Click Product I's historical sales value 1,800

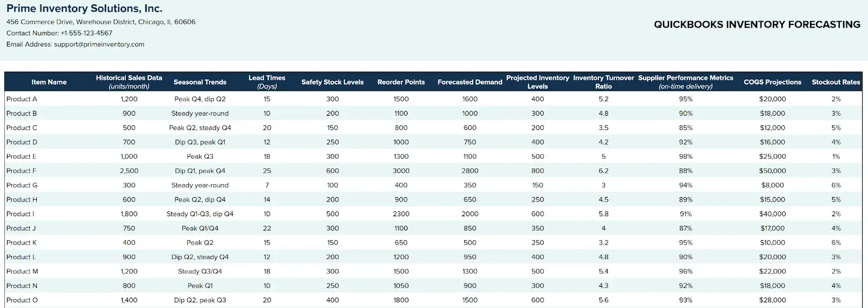(x=129, y=214)
